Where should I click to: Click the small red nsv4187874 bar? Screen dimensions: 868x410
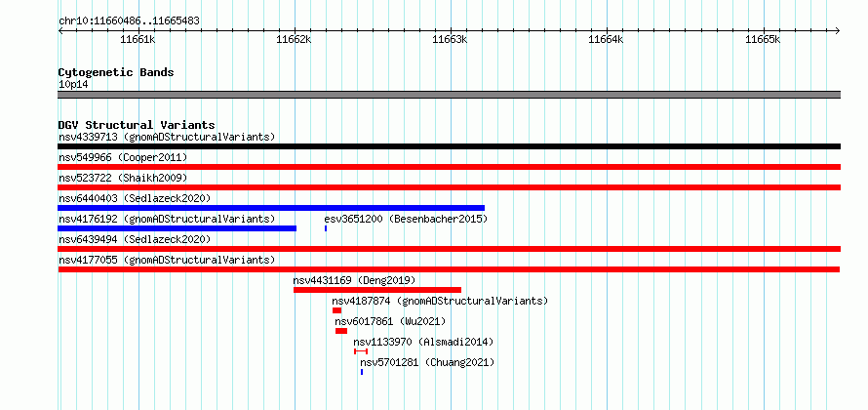coord(336,310)
